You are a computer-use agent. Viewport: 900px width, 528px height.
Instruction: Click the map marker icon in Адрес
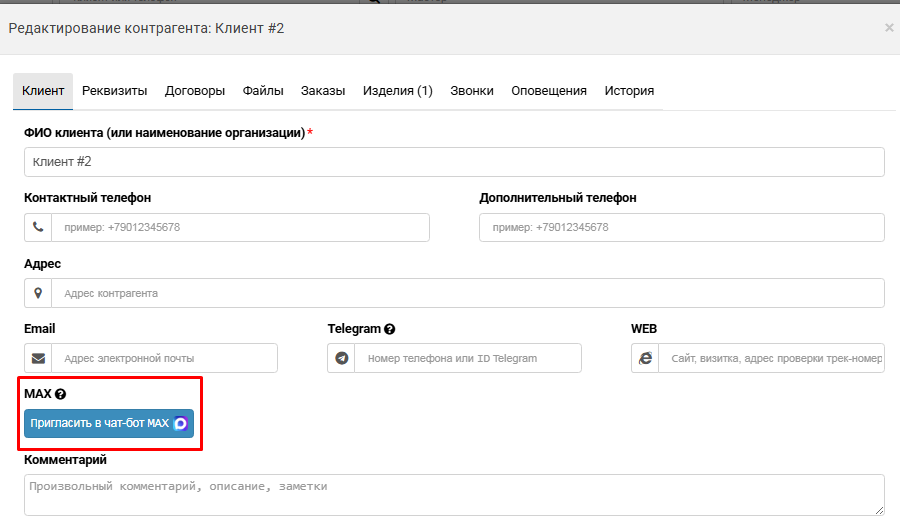tap(38, 293)
